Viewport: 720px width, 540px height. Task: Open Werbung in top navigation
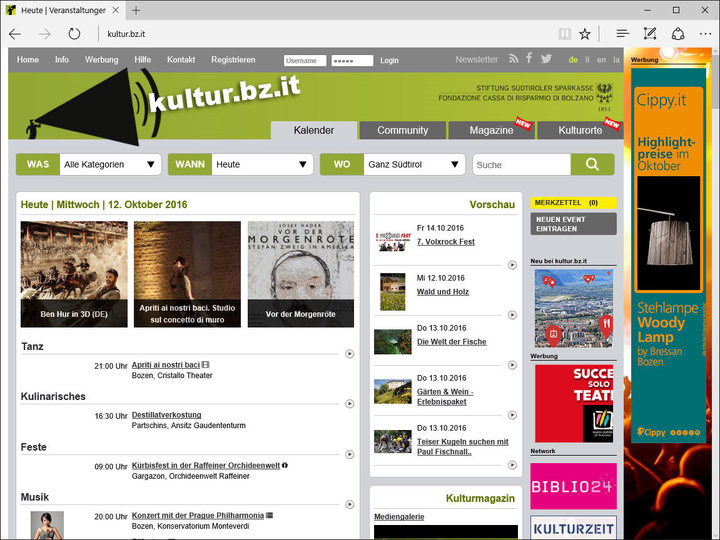(101, 60)
